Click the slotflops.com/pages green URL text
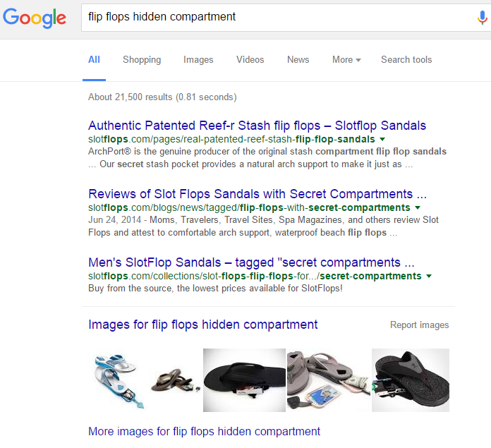 [x=231, y=139]
